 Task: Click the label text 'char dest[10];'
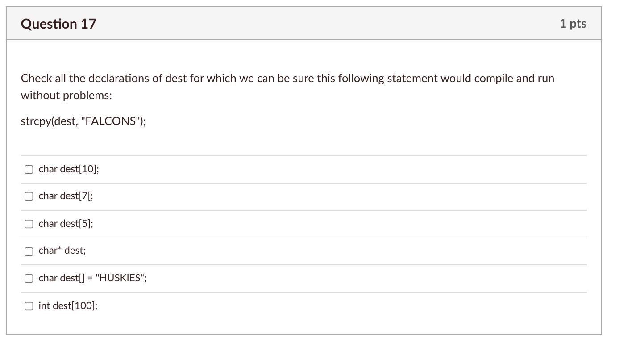[x=68, y=169]
